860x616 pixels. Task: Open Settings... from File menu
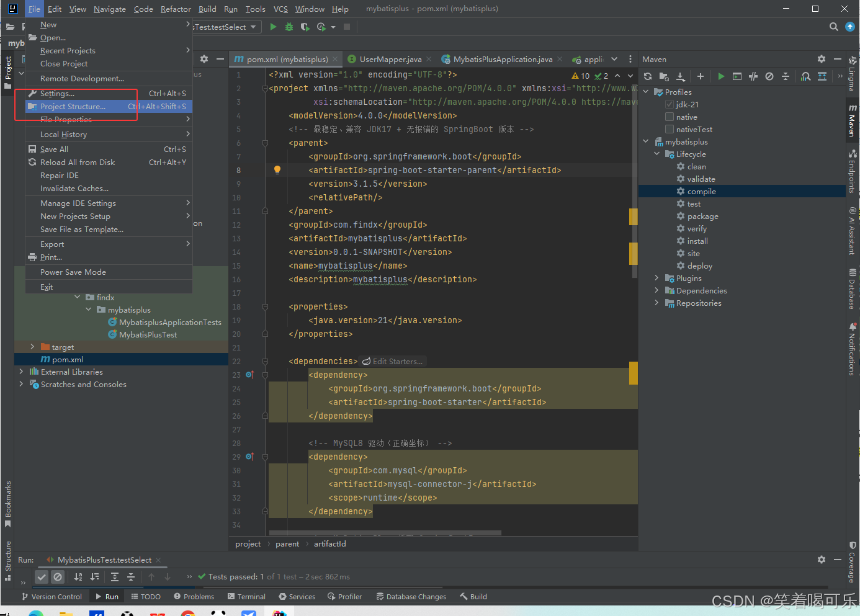pyautogui.click(x=109, y=94)
